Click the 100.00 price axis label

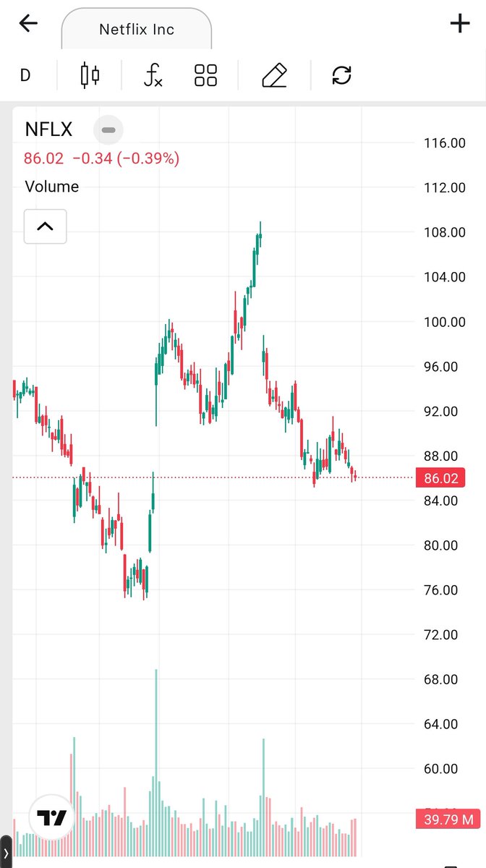pos(445,322)
